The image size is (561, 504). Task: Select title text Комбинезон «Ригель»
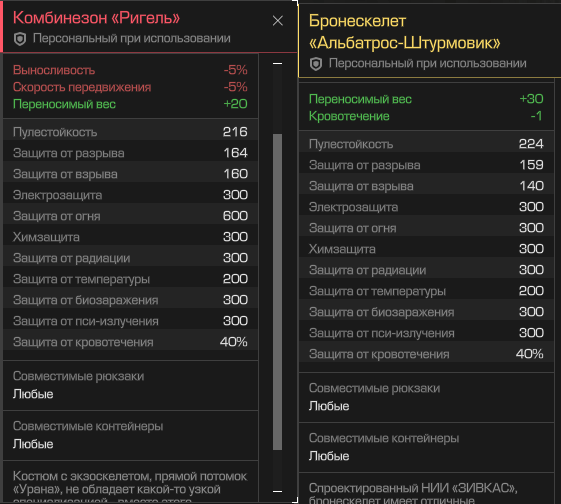click(97, 18)
